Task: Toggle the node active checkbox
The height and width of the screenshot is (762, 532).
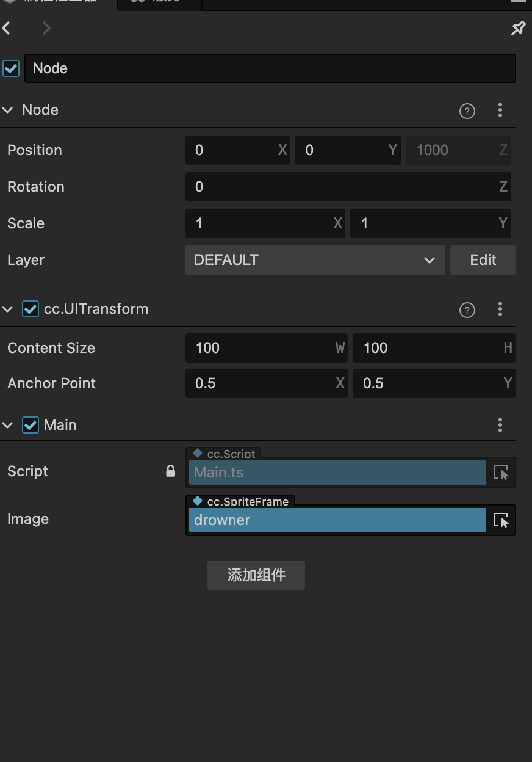Action: point(11,68)
